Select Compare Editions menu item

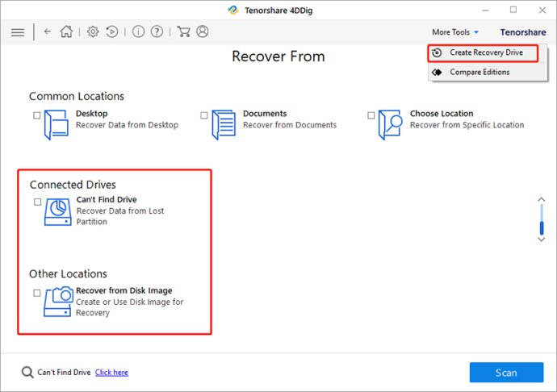coord(488,72)
